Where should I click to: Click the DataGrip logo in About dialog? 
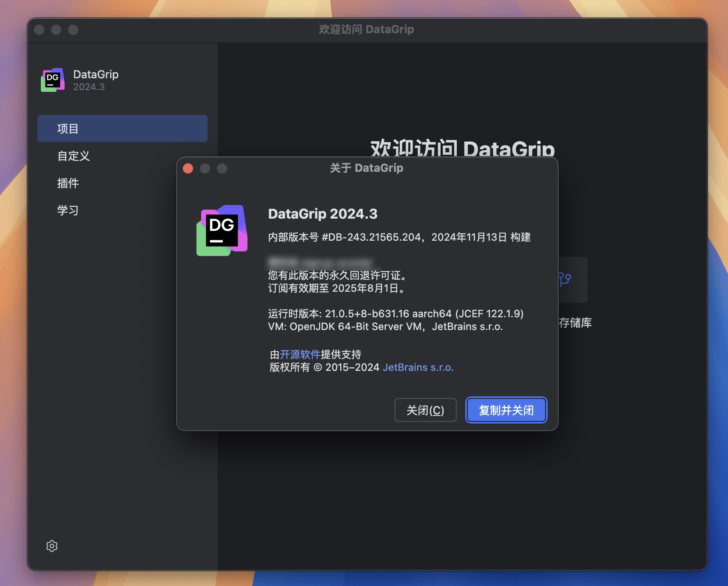point(222,230)
